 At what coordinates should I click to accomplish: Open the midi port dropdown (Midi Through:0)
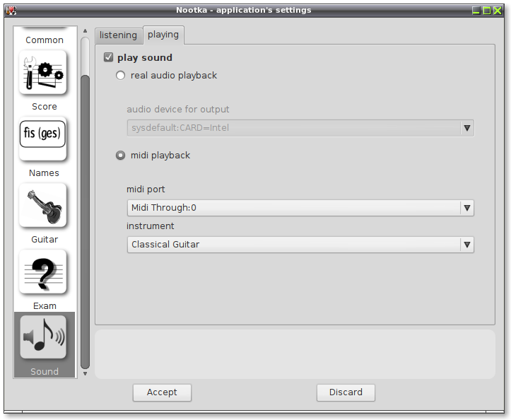pyautogui.click(x=300, y=208)
